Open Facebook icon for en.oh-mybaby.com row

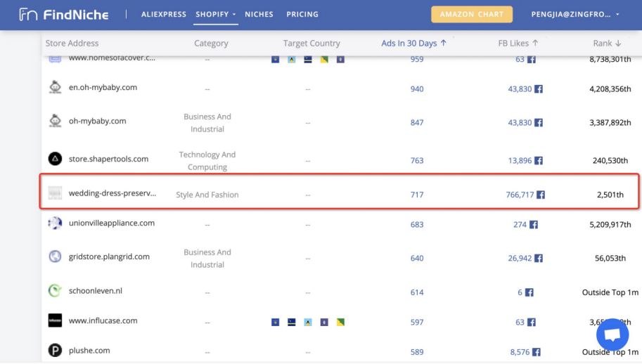(539, 89)
